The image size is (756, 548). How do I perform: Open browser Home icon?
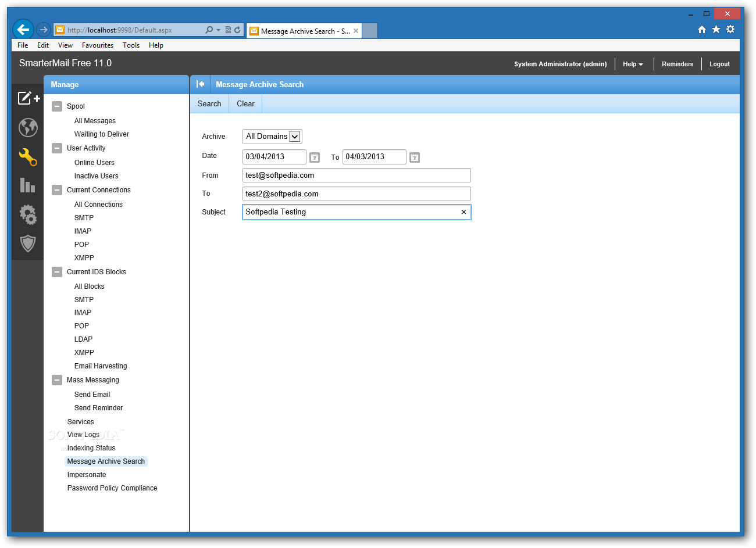click(702, 30)
